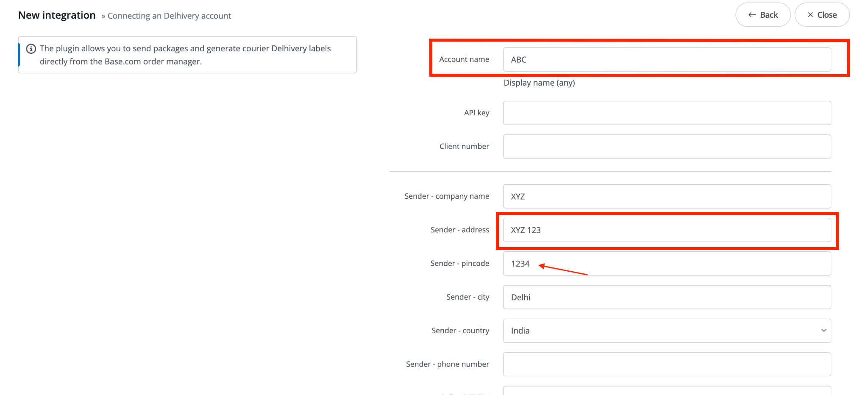Focus the Sender - city field
This screenshot has width=868, height=395.
point(666,297)
